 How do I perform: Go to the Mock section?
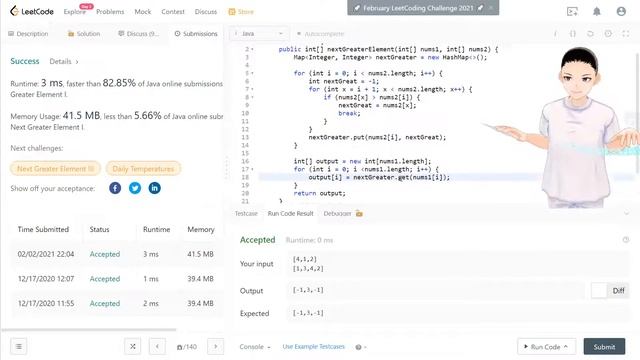142,12
